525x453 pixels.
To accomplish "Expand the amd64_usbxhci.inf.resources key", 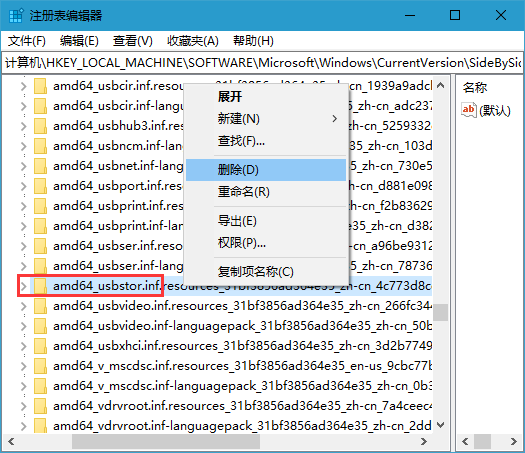I will coord(23,346).
